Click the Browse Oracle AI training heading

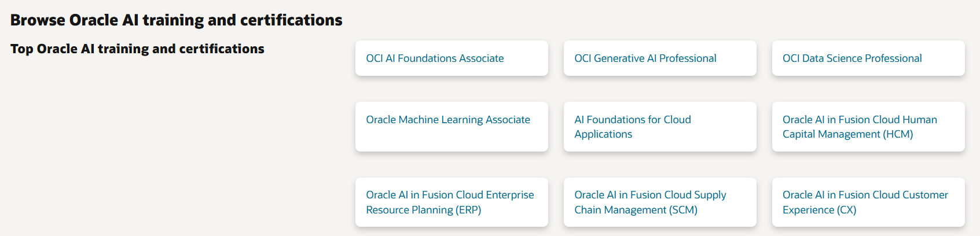(176, 20)
